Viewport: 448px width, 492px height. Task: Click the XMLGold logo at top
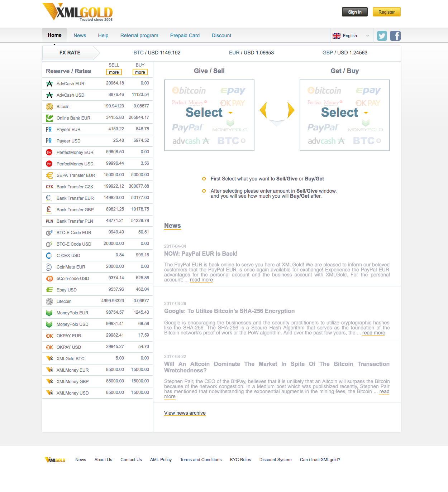click(x=78, y=12)
